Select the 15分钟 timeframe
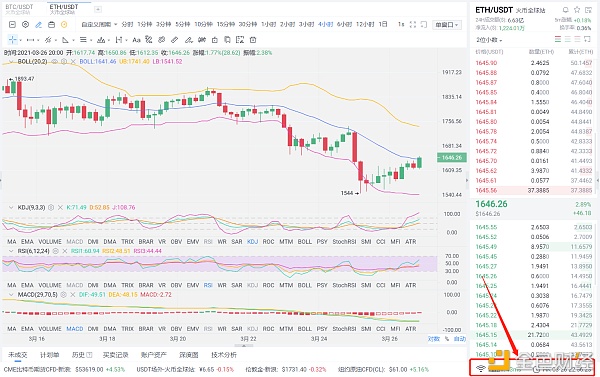The width and height of the screenshot is (600, 377). [226, 24]
